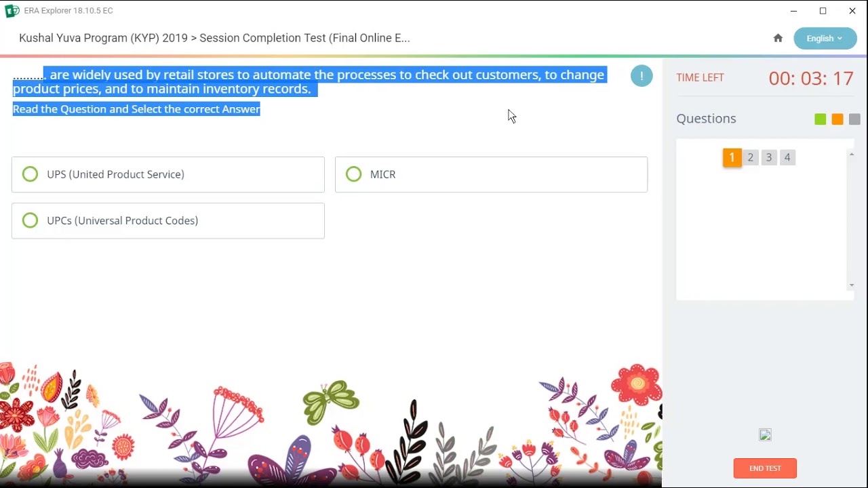The width and height of the screenshot is (868, 488).
Task: Jump to question 3
Action: pyautogui.click(x=768, y=157)
